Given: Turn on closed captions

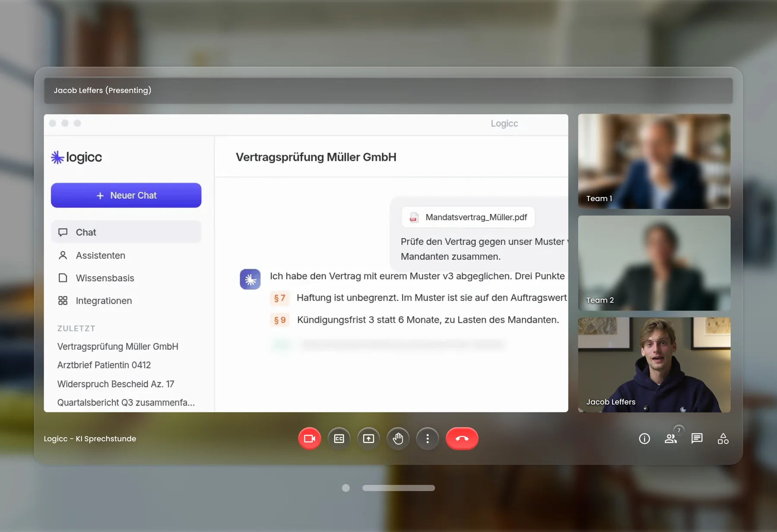Looking at the screenshot, I should coord(339,438).
